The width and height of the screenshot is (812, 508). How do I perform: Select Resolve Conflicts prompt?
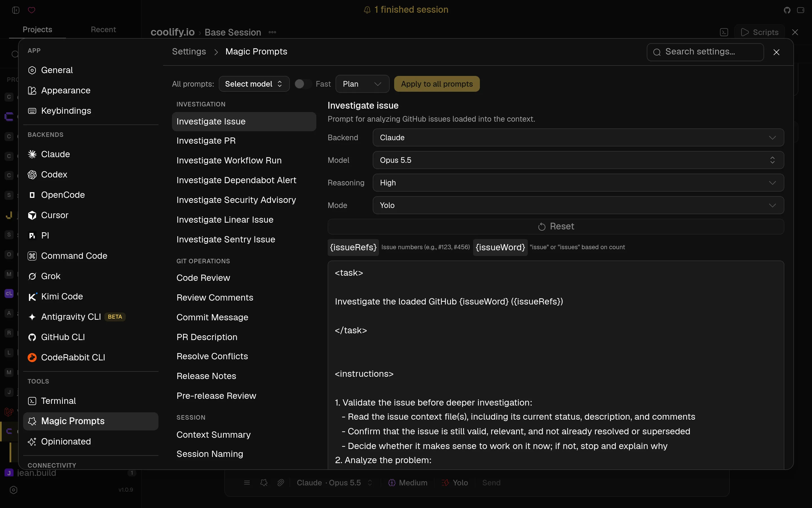pos(244,356)
